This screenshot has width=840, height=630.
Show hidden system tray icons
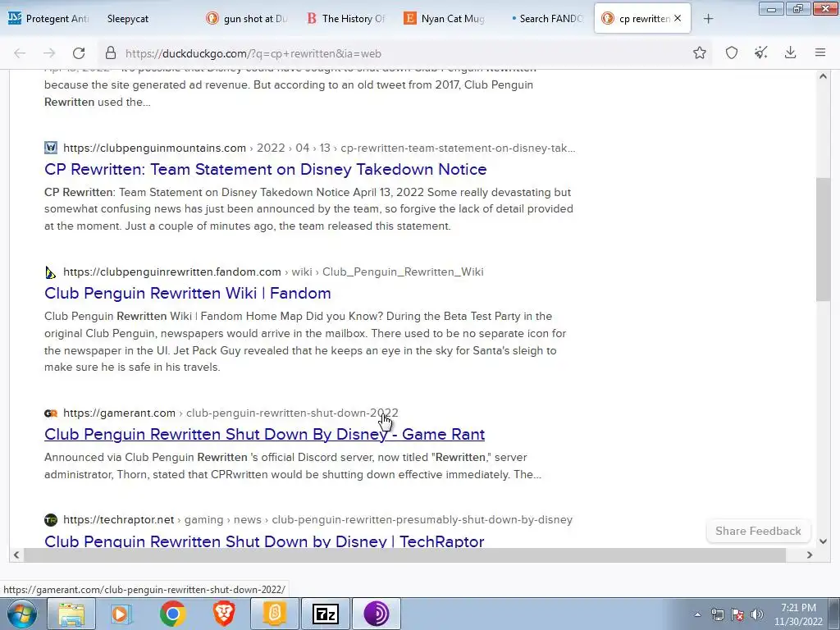pyautogui.click(x=697, y=614)
